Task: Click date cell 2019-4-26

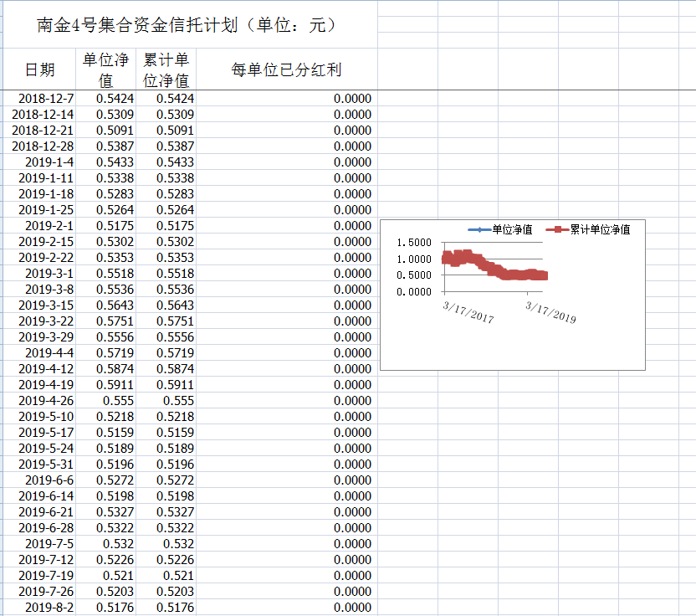Action: click(39, 401)
